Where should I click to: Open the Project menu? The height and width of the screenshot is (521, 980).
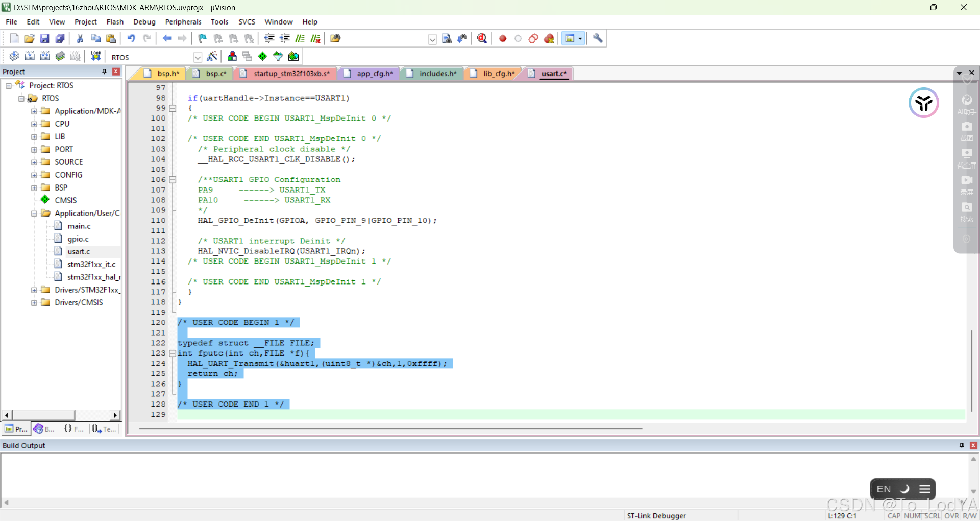(x=85, y=22)
